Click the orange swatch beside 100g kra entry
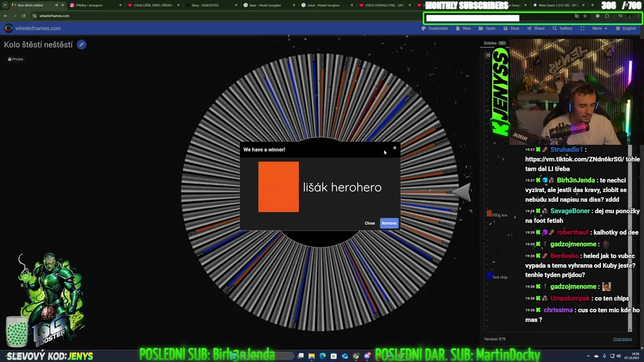This screenshot has height=362, width=644. pos(489,214)
